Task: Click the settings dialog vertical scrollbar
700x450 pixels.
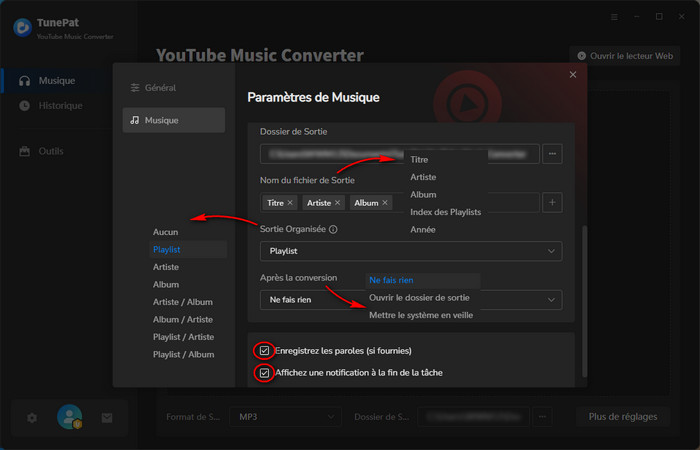Action: coord(584,301)
